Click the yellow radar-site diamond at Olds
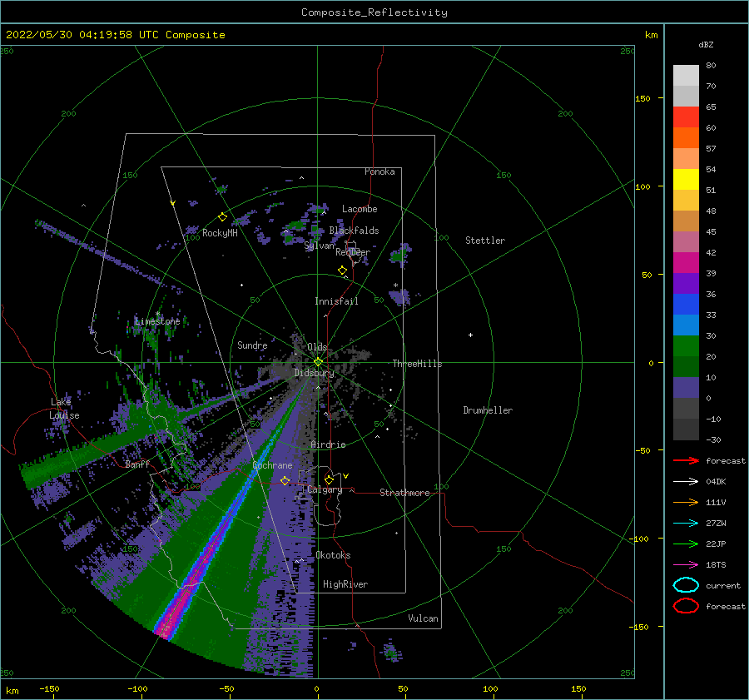This screenshot has width=749, height=700. click(318, 362)
